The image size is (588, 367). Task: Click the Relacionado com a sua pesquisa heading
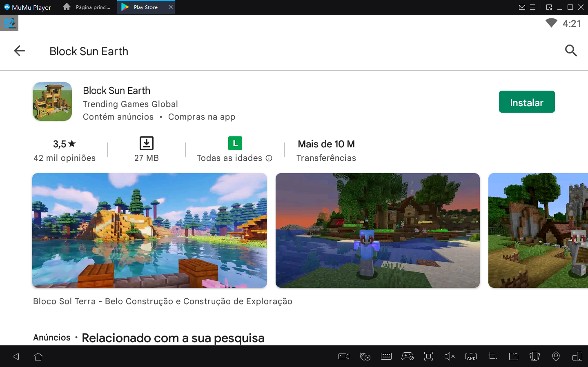coord(173,338)
